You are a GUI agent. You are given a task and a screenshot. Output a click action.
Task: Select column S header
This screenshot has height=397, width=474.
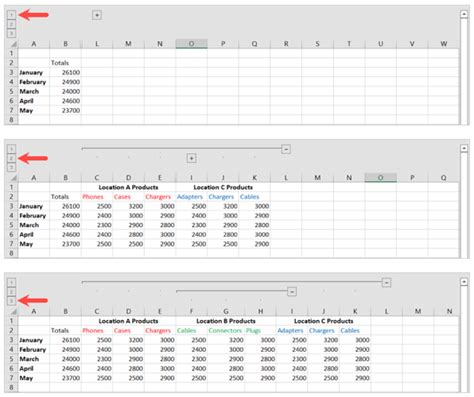318,44
